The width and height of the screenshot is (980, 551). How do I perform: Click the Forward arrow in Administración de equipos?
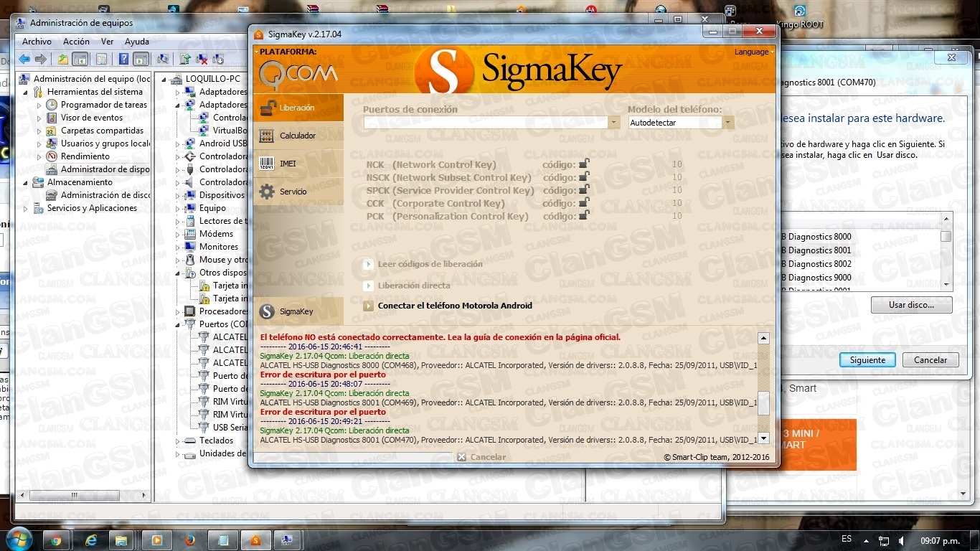[41, 59]
